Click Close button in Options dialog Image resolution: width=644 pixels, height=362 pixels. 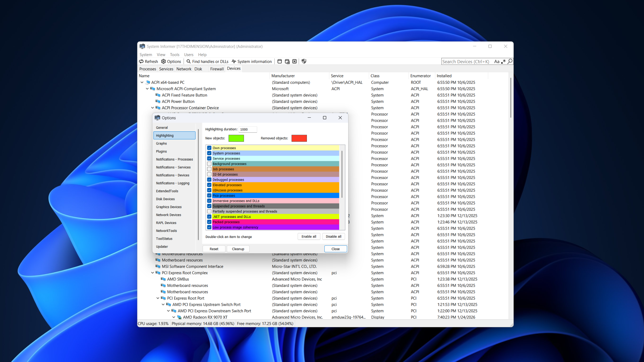tap(335, 249)
